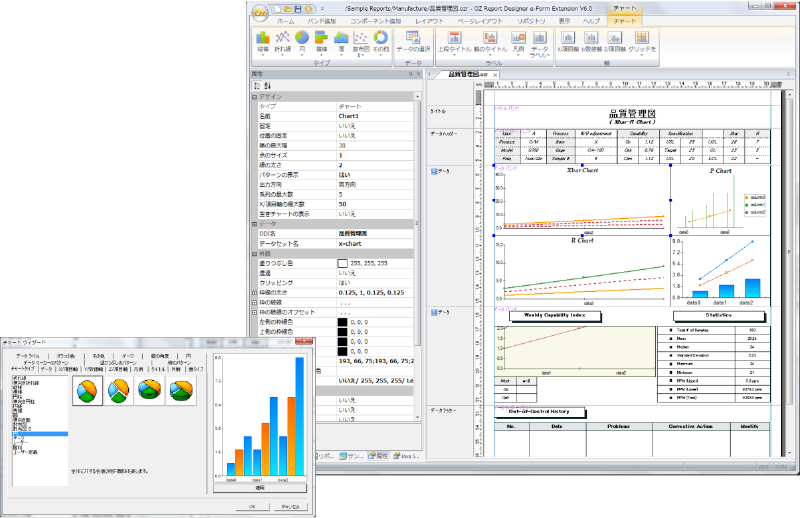Screen dimensions: 800x518
Task: Click the データの選択 data selection icon
Action: click(413, 37)
